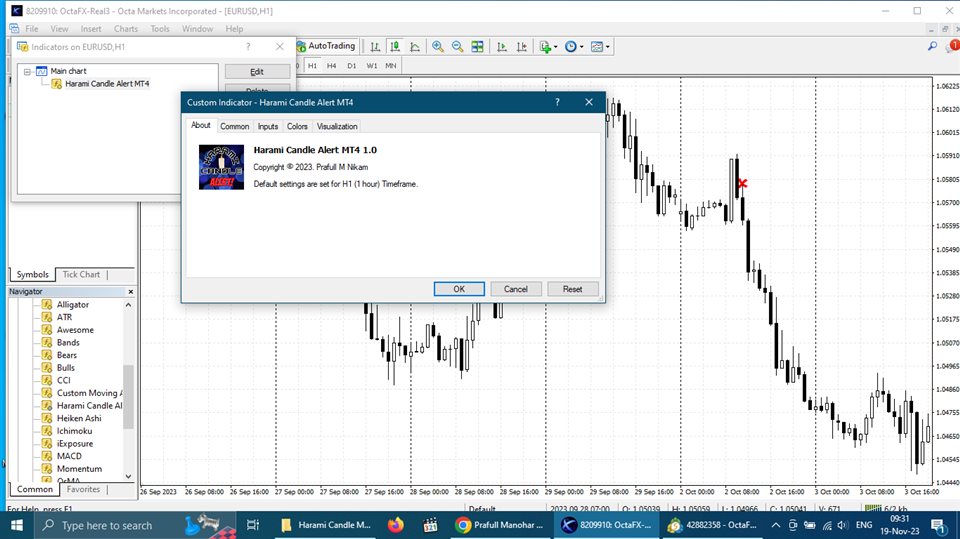Click the Harami Candle Alert logo thumbnail
The height and width of the screenshot is (539, 960).
221,167
